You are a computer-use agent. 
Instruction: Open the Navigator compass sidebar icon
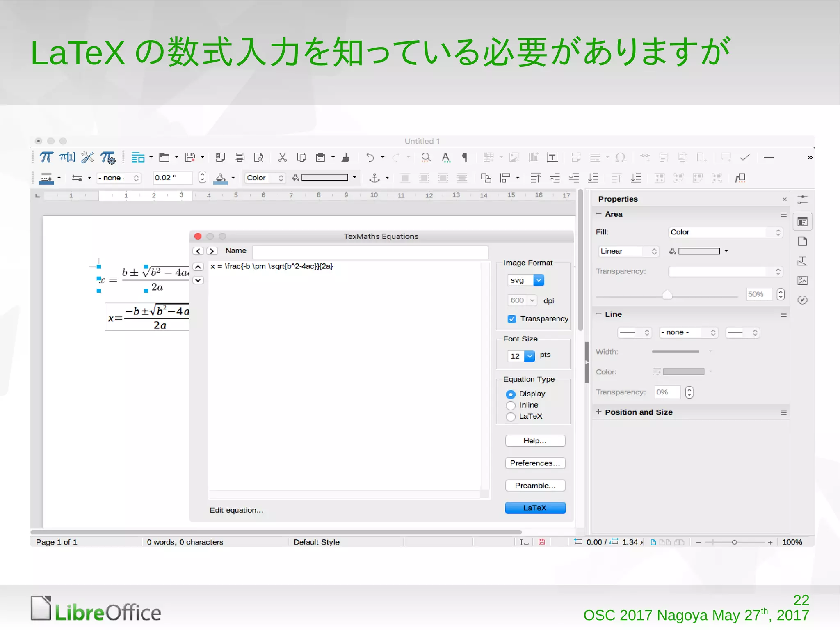[802, 300]
